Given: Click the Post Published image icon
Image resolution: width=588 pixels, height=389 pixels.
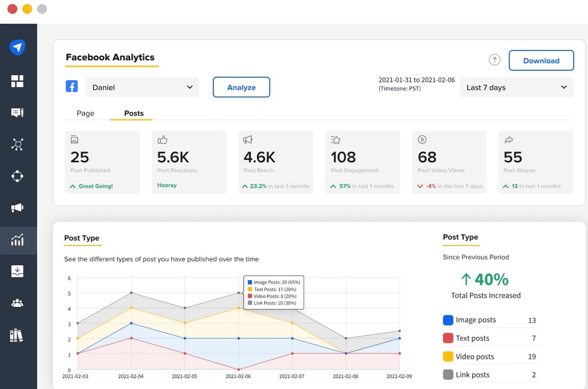Looking at the screenshot, I should pos(74,140).
